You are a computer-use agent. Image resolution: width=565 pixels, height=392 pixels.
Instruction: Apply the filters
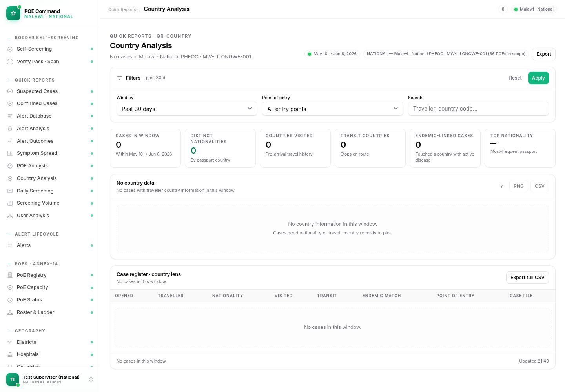(538, 78)
